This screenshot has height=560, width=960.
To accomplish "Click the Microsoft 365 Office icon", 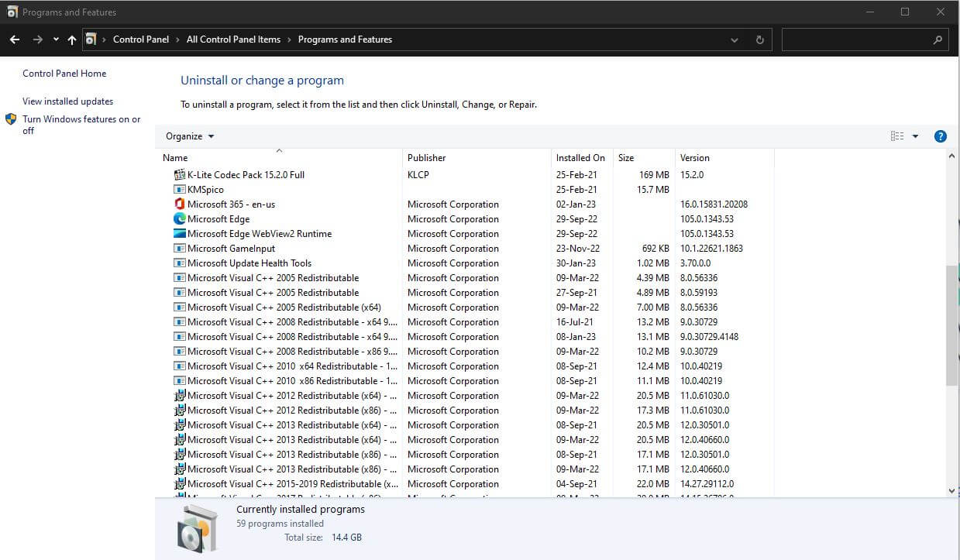I will (180, 204).
